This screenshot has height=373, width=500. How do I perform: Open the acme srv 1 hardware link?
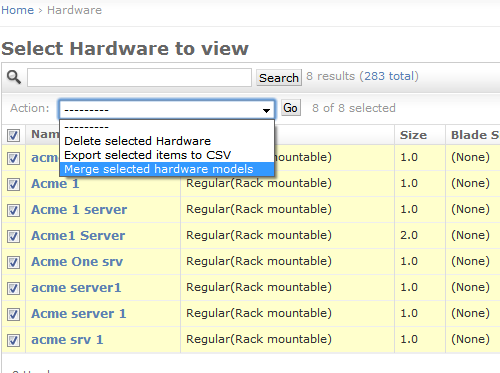[67, 340]
